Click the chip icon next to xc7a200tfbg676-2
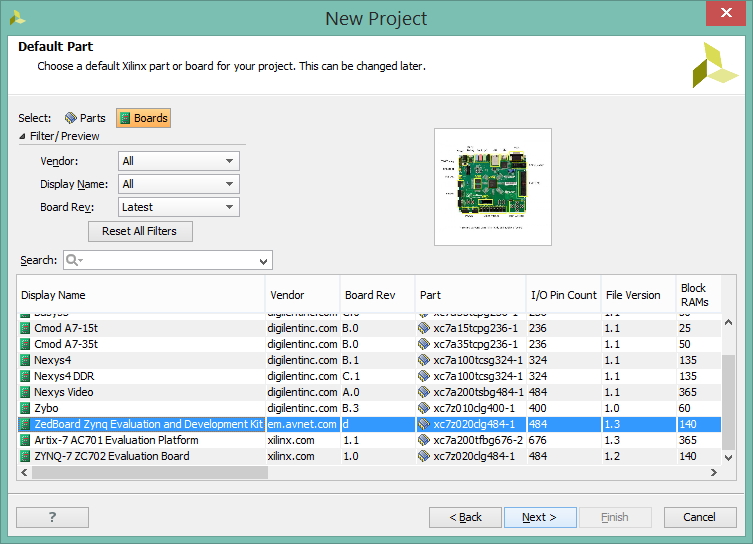The height and width of the screenshot is (544, 753). tap(424, 440)
